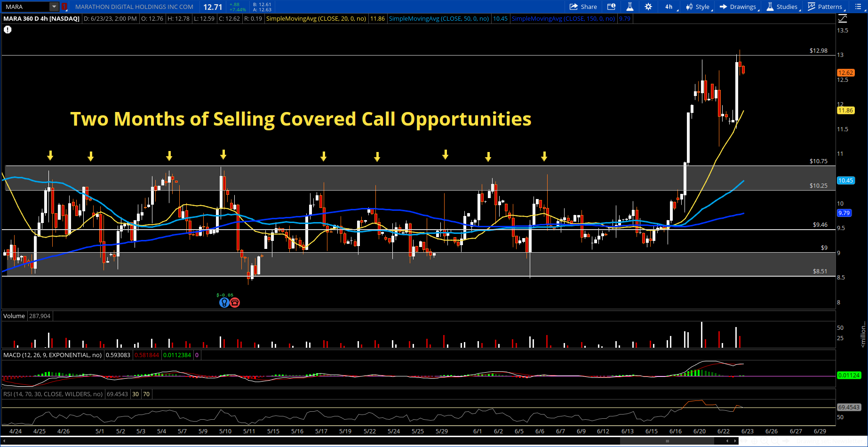
Task: Expand the MARA symbol dropdown arrow
Action: [x=54, y=7]
